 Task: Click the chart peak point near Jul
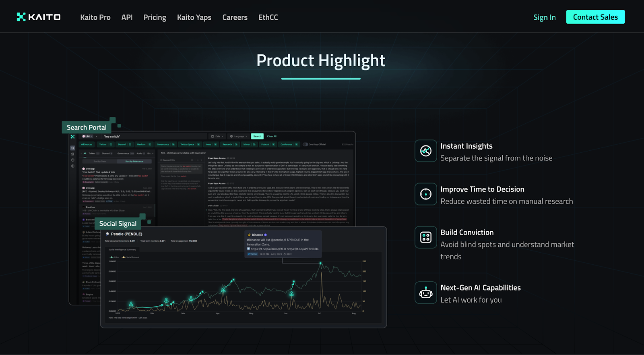(321, 264)
